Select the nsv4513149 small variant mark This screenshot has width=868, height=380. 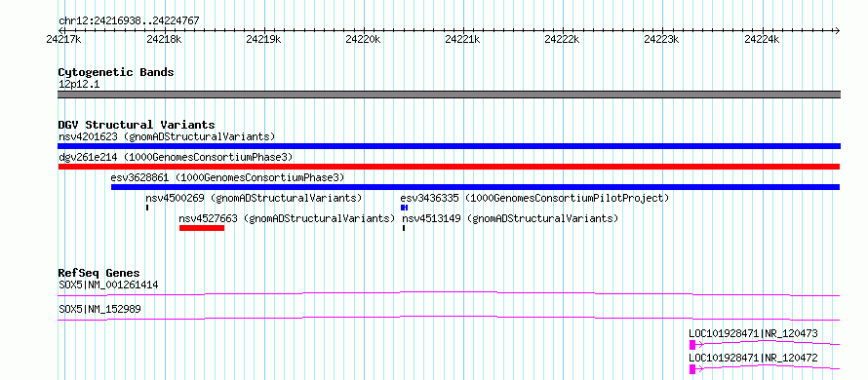(x=404, y=228)
